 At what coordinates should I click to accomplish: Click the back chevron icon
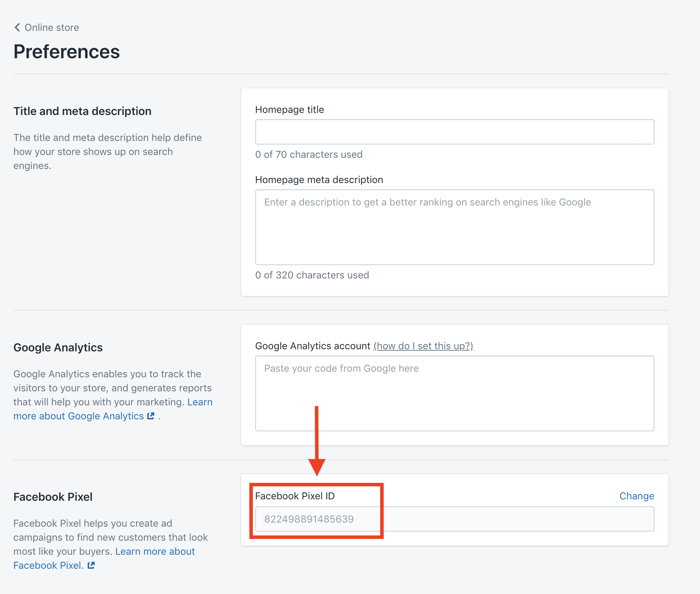[x=17, y=27]
